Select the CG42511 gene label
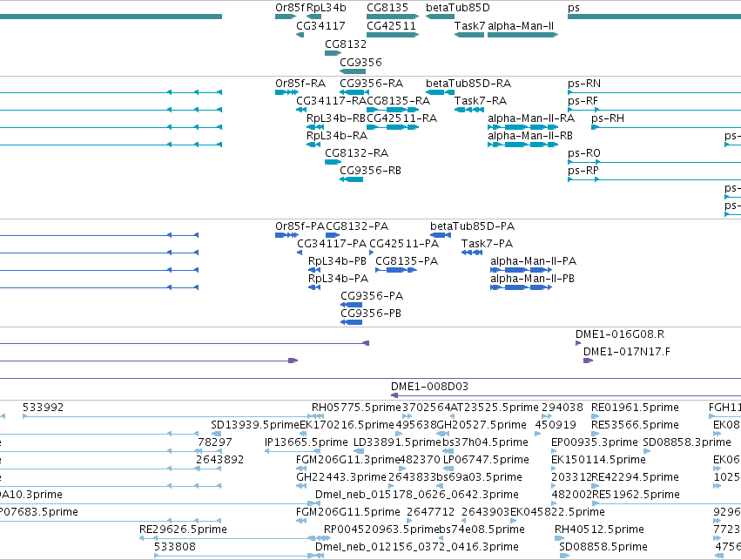 [391, 25]
